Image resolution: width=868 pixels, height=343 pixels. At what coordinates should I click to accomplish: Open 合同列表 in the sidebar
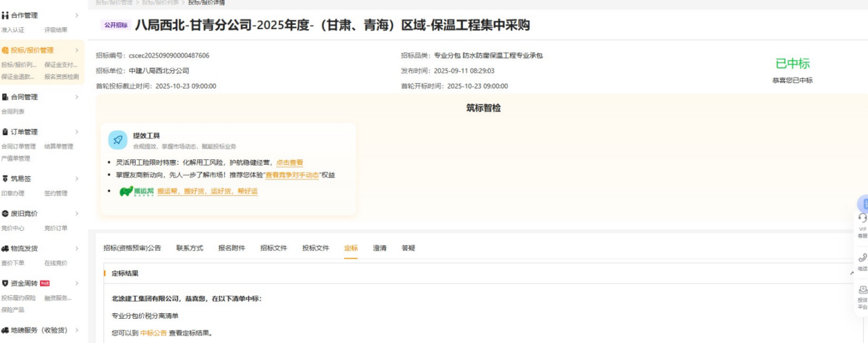(13, 111)
